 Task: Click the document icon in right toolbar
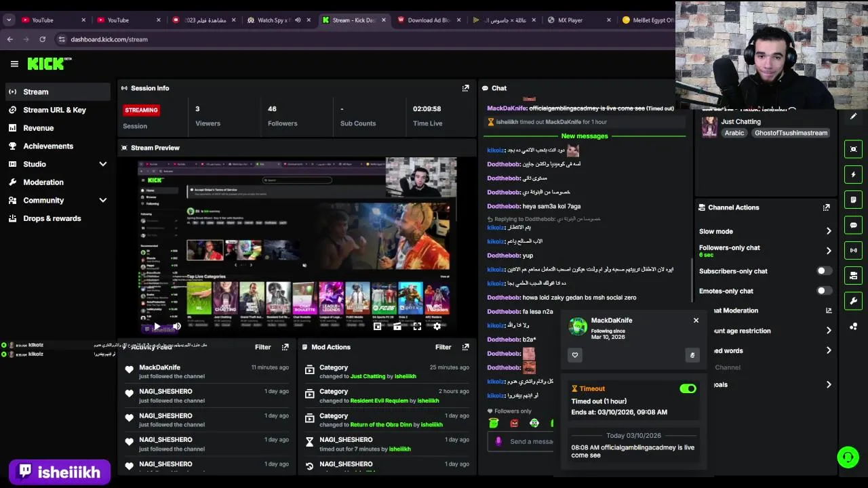coord(853,200)
